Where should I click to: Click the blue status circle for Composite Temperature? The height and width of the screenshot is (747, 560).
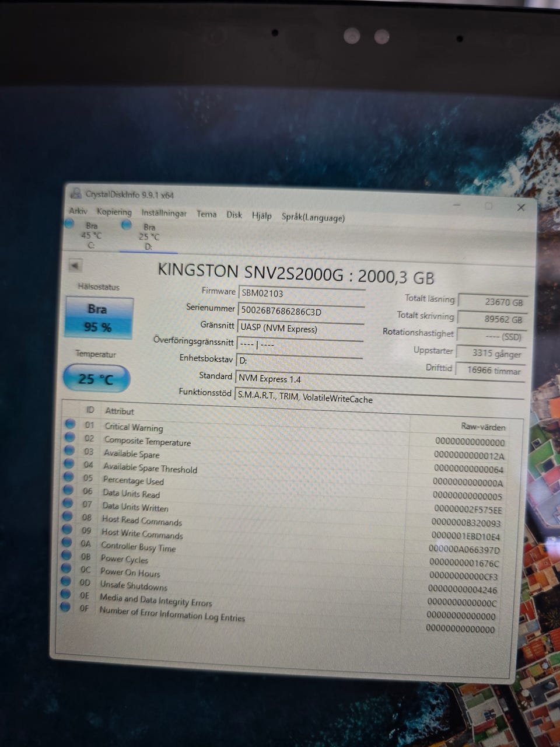(x=70, y=437)
